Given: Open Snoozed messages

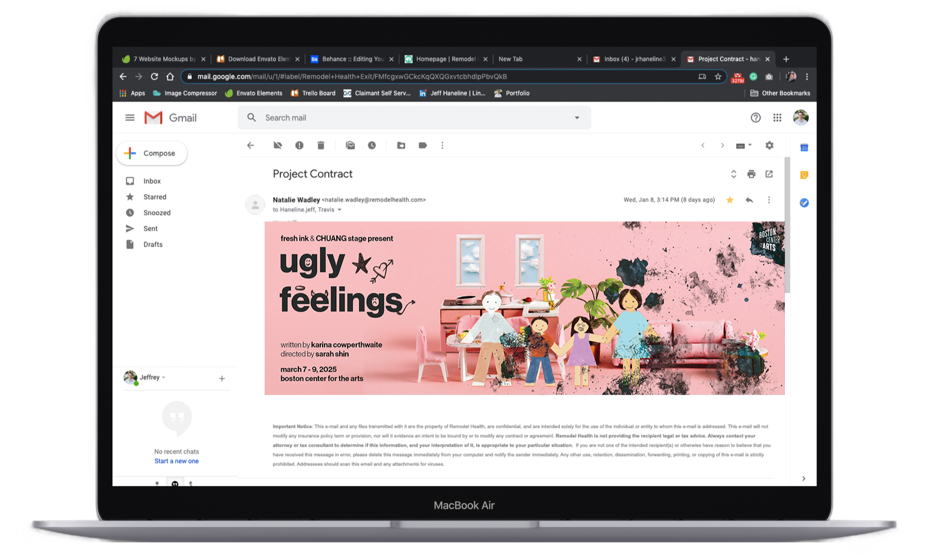Looking at the screenshot, I should [x=157, y=213].
